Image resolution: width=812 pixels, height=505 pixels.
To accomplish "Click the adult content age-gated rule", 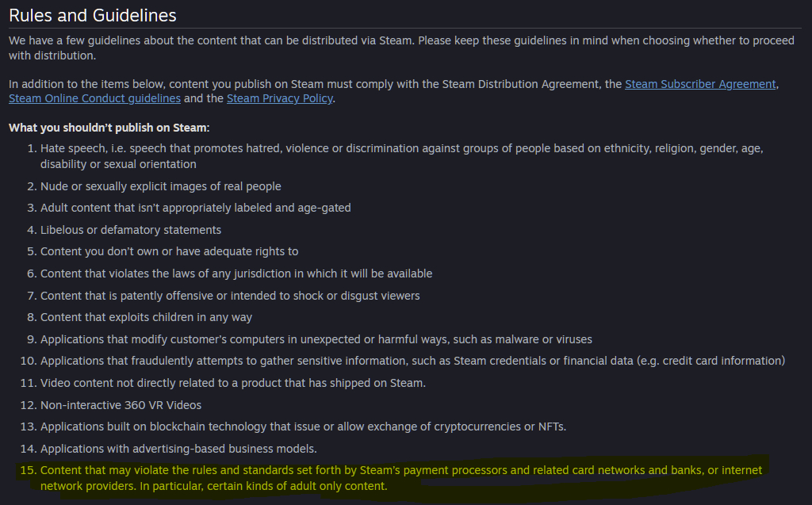I will tap(195, 208).
